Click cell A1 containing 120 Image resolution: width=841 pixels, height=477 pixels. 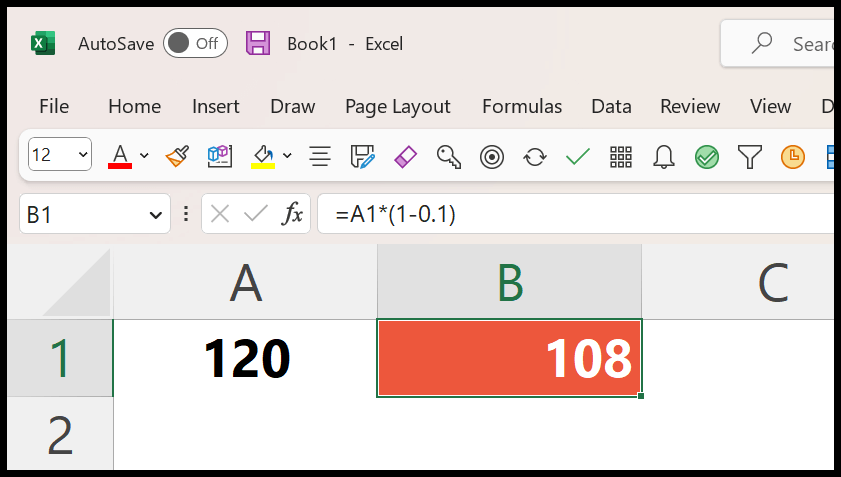coord(246,358)
